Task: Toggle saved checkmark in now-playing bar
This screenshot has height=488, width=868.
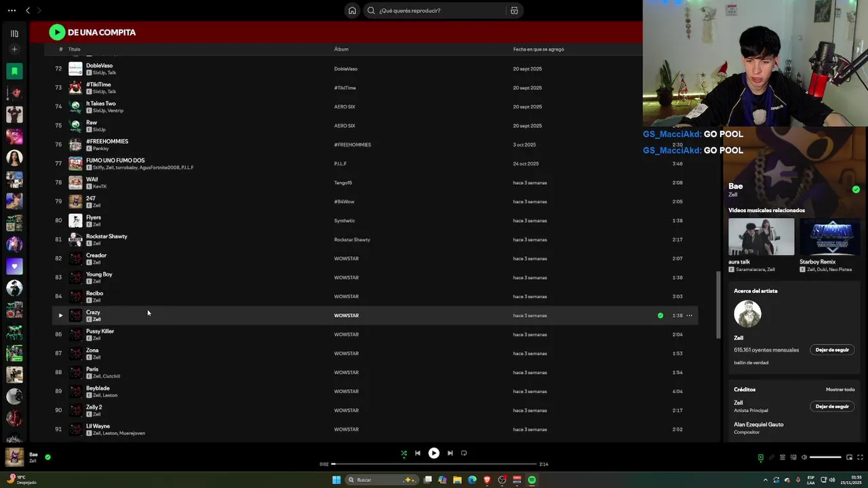Action: [x=47, y=457]
